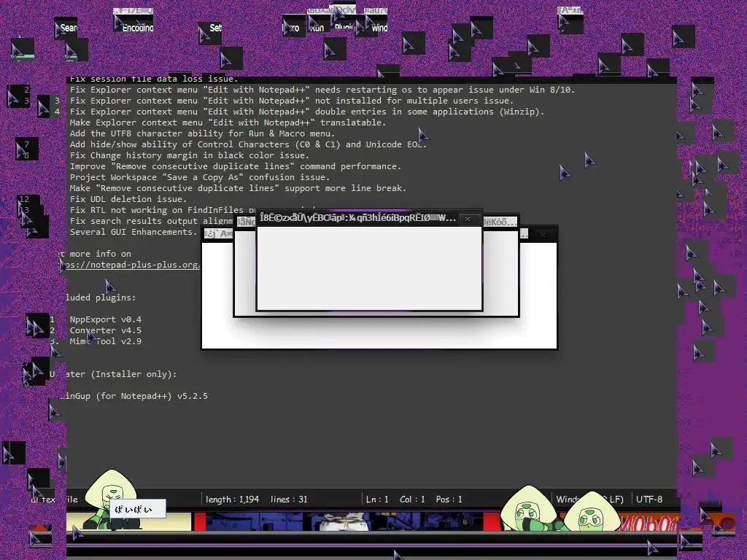This screenshot has width=747, height=560.
Task: Click the frontmost dialog's garbled title bar
Action: click(357, 219)
